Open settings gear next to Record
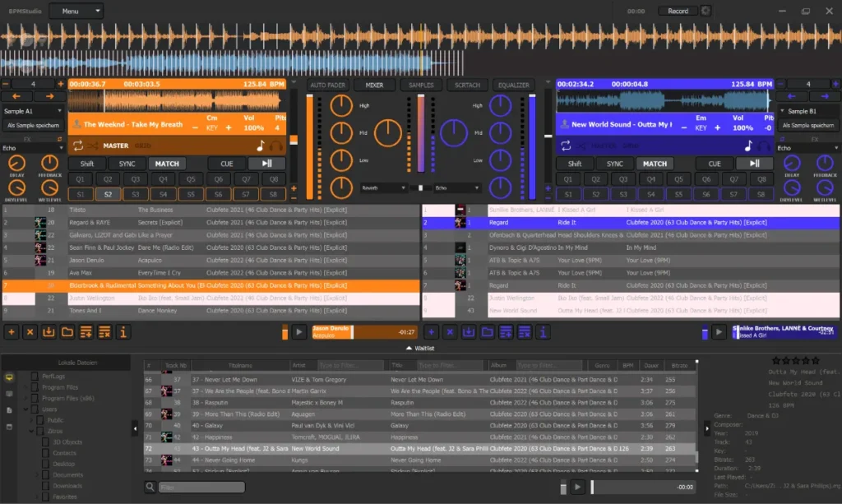This screenshot has height=504, width=842. (x=706, y=11)
